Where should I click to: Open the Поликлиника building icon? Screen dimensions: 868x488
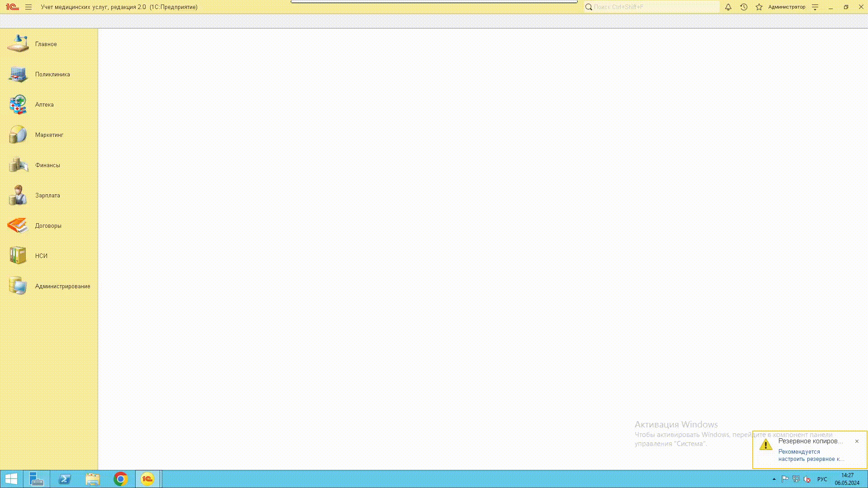pyautogui.click(x=18, y=74)
